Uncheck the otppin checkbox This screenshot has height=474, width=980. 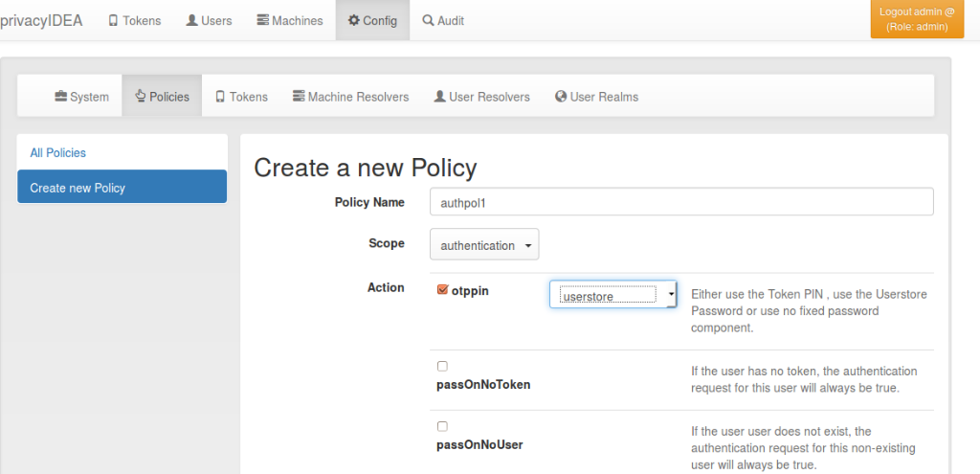pyautogui.click(x=442, y=290)
